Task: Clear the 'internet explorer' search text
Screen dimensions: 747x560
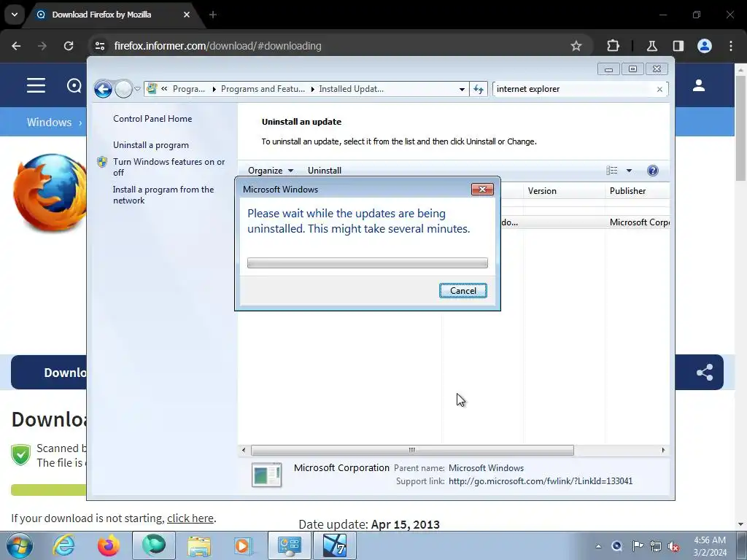Action: (659, 89)
